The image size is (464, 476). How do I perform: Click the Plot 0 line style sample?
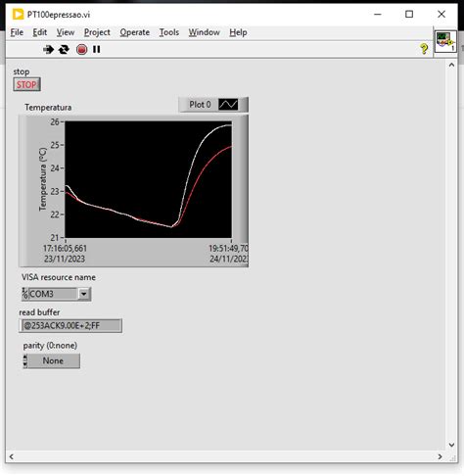click(x=228, y=105)
